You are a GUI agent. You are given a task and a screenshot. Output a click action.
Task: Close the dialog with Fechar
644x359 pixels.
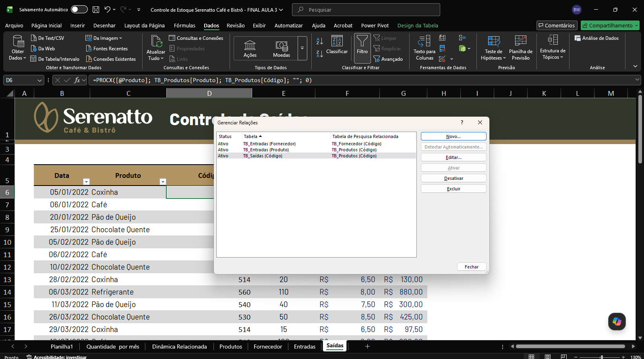[x=472, y=267]
